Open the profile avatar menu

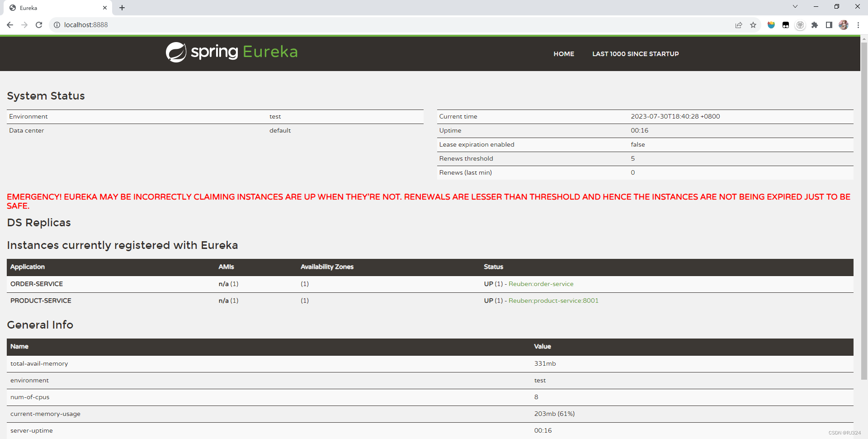[844, 25]
